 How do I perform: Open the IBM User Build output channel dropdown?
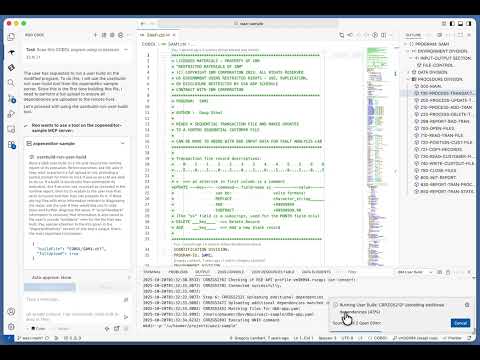415,272
